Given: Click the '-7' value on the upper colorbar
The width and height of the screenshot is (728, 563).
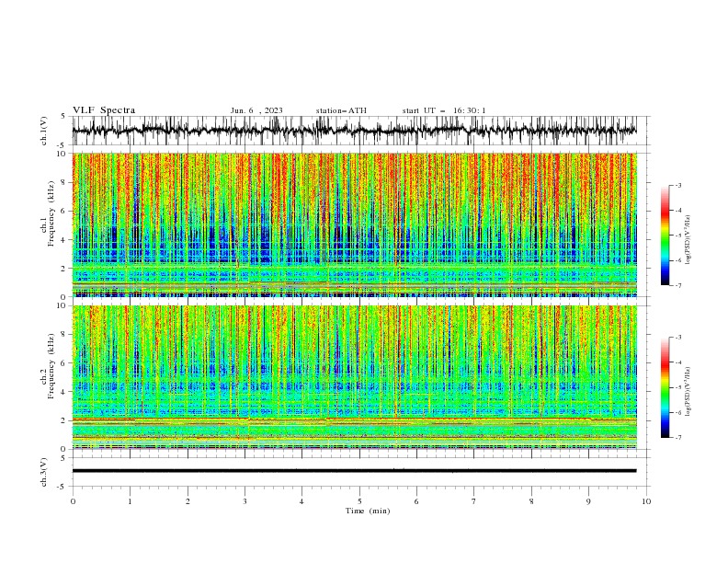Looking at the screenshot, I should point(677,285).
